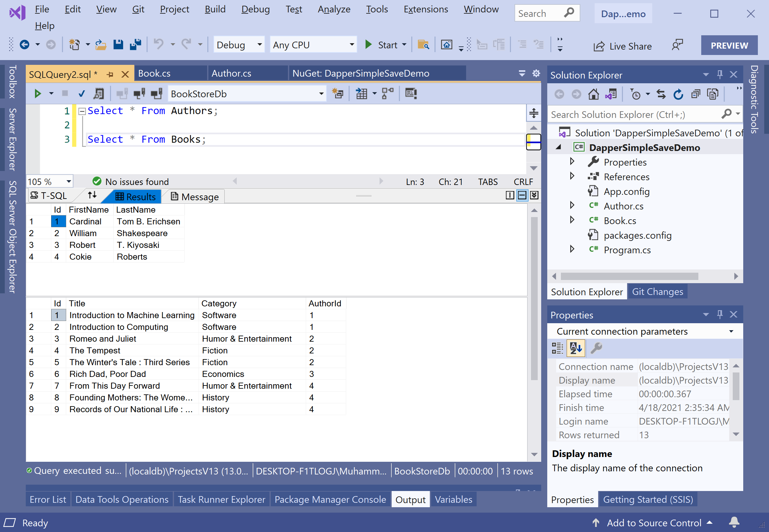Click Save All in the toolbar
This screenshot has width=769, height=532.
tap(135, 45)
